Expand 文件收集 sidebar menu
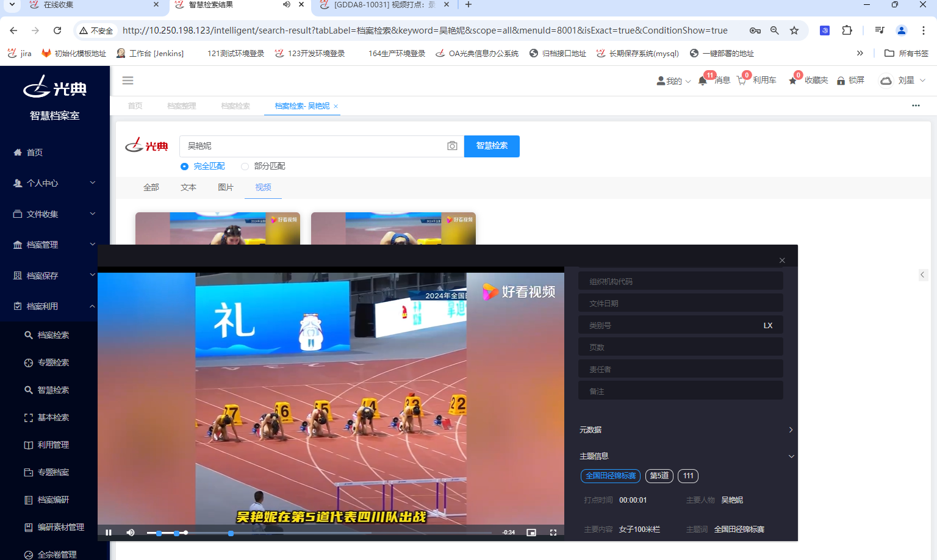Screen dimensions: 937x560 pyautogui.click(x=55, y=214)
